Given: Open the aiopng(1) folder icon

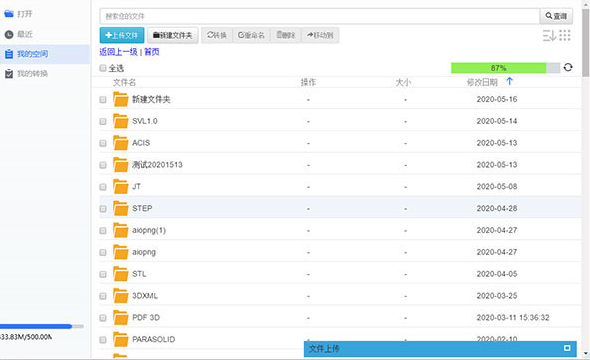Looking at the screenshot, I should click(121, 230).
